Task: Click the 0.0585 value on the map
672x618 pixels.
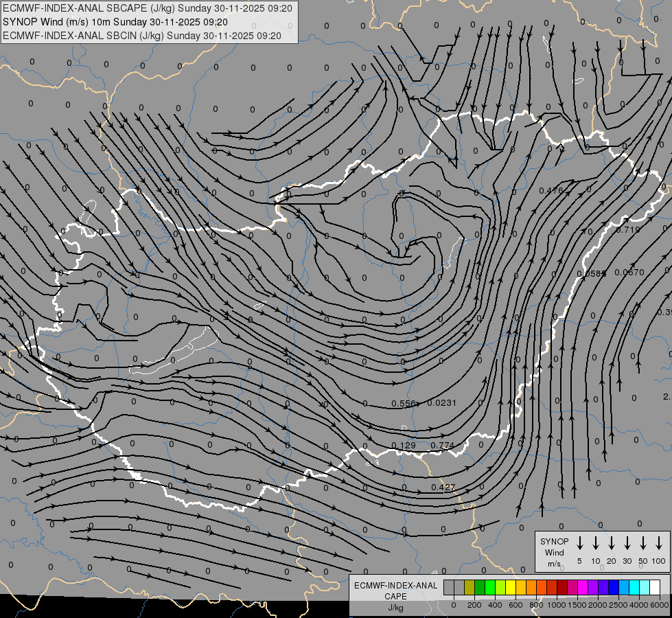Action: click(x=591, y=273)
